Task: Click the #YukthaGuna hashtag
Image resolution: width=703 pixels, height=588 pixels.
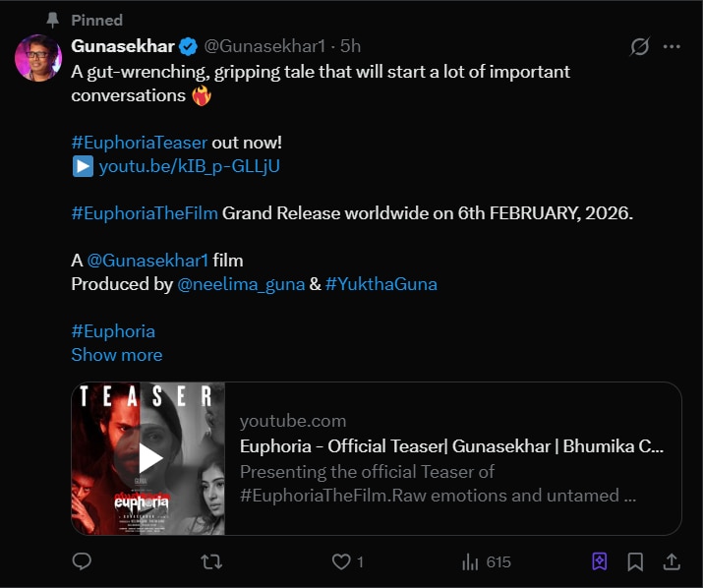Action: click(381, 284)
